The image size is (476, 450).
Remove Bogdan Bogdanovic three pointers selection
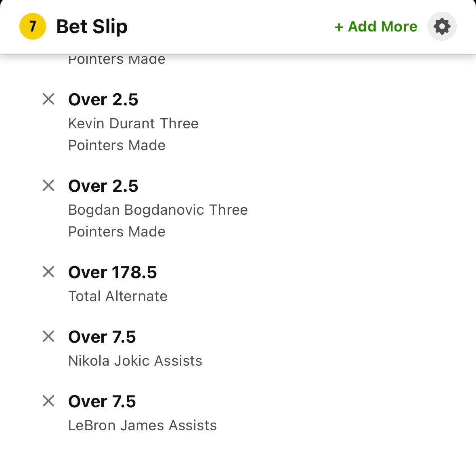tap(48, 185)
